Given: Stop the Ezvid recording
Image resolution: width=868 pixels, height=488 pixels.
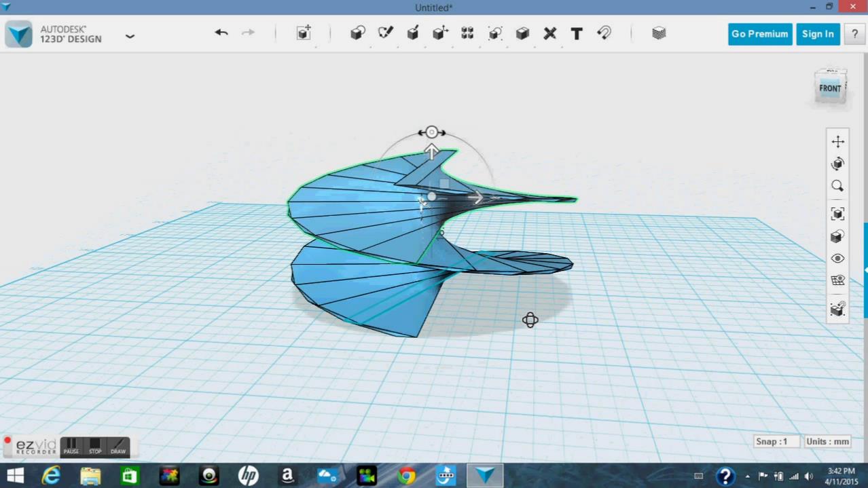Looking at the screenshot, I should tap(95, 446).
